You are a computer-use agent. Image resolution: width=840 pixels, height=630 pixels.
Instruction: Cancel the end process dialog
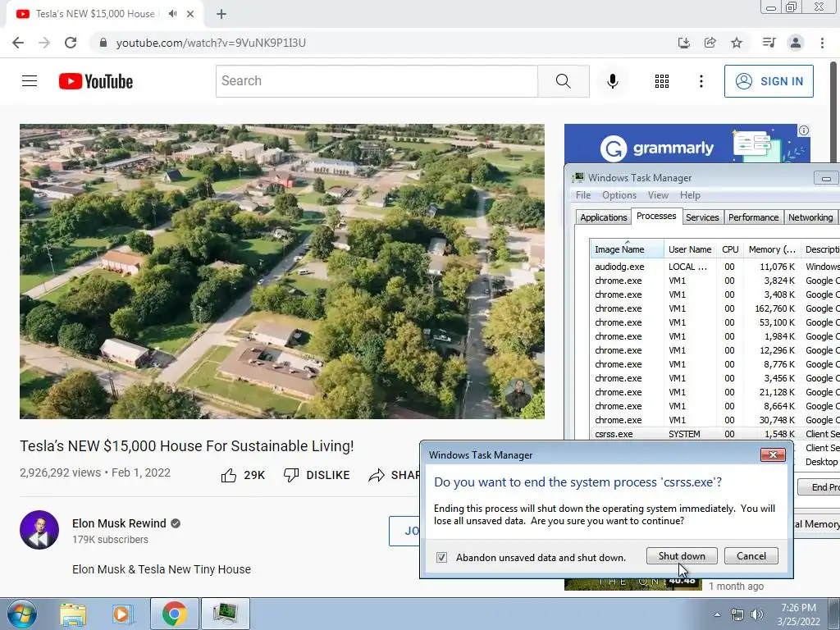tap(751, 555)
